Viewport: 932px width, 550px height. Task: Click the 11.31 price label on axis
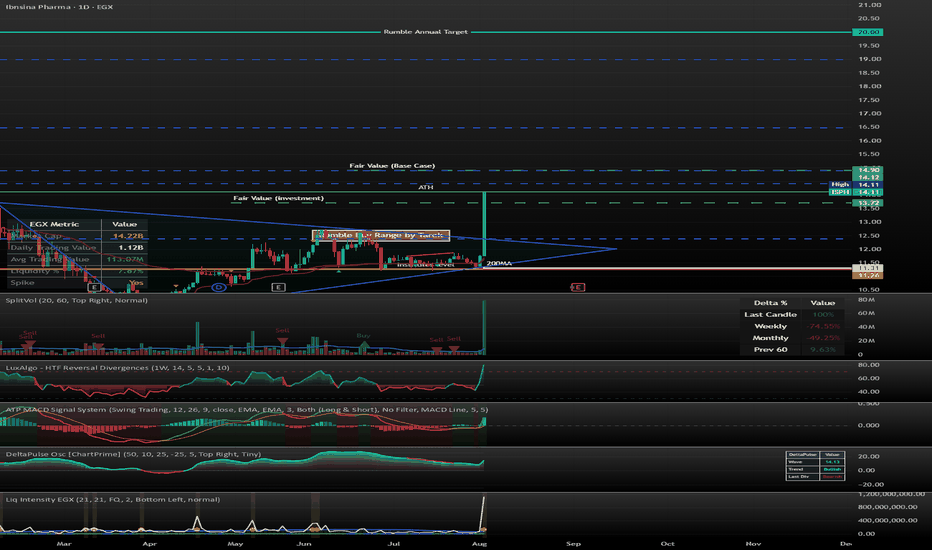(x=868, y=268)
